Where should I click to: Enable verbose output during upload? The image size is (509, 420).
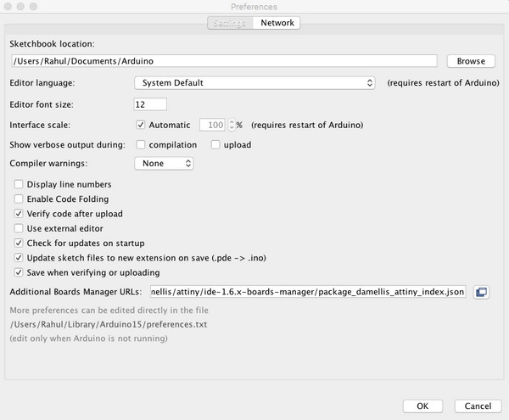coord(215,144)
